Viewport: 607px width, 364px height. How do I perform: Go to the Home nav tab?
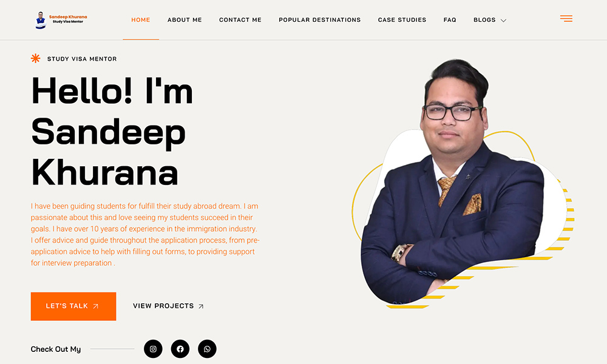click(x=141, y=20)
